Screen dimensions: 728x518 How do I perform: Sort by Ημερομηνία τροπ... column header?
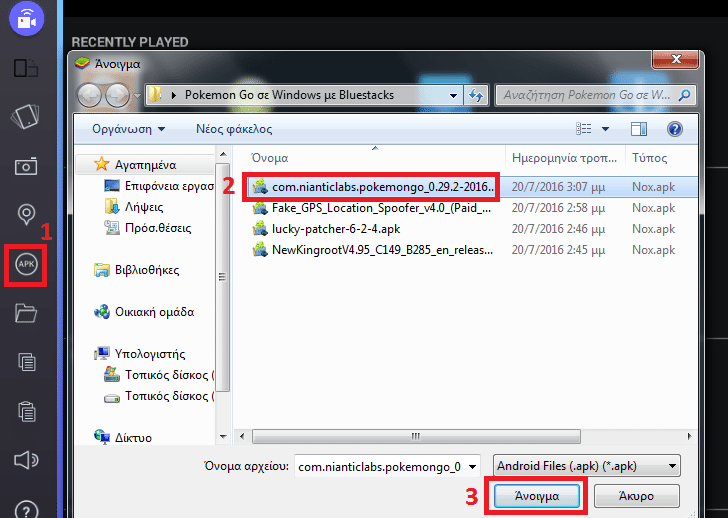coord(565,158)
